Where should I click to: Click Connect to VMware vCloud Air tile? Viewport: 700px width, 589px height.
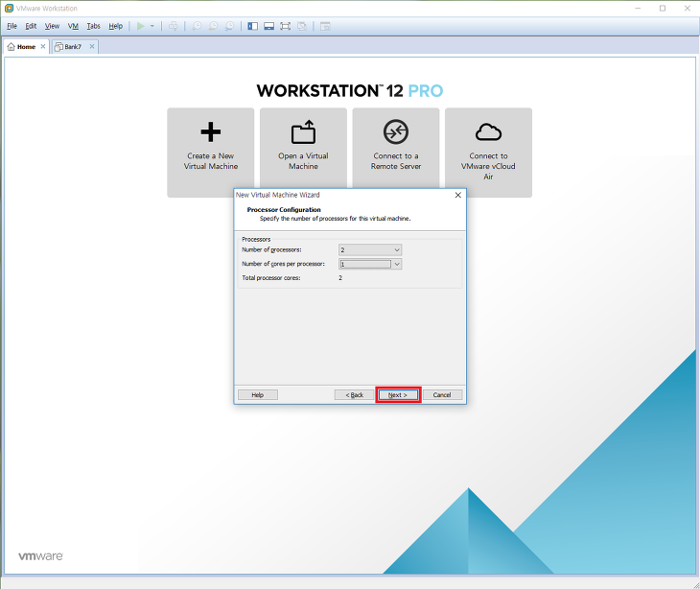click(x=488, y=153)
